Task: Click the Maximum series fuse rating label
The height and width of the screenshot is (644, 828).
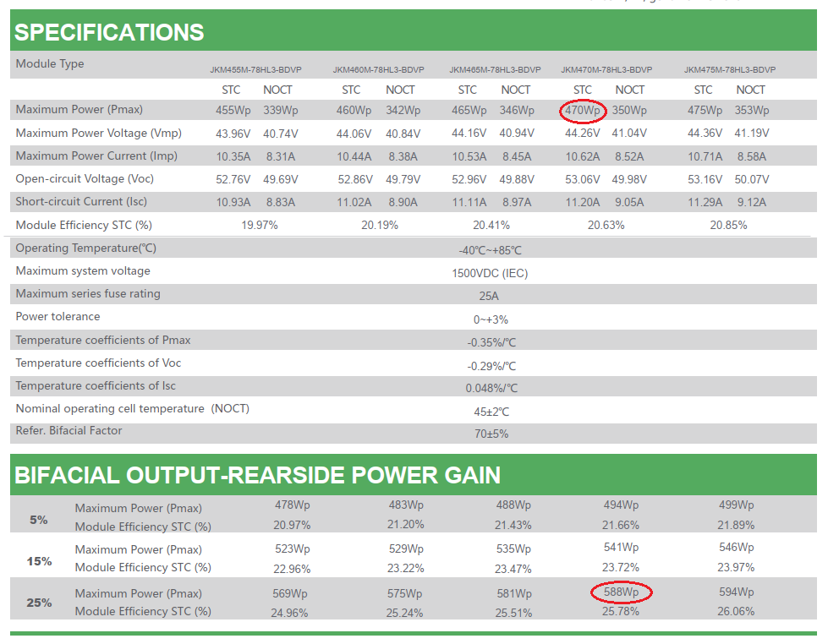Action: 88,293
